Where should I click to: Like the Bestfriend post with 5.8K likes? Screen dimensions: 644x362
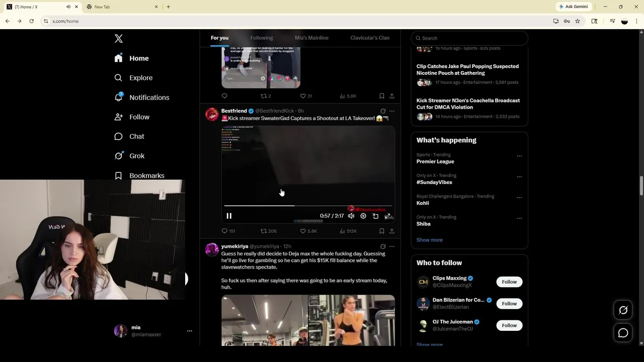click(x=308, y=231)
